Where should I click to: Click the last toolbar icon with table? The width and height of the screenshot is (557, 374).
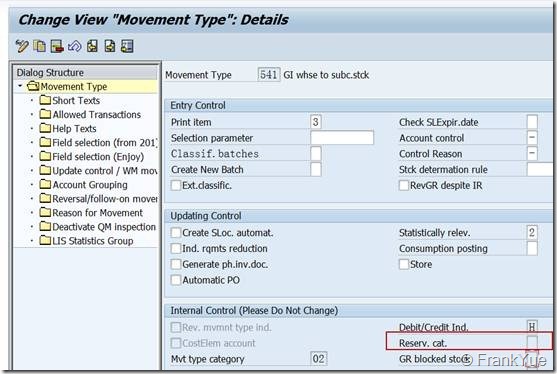[127, 46]
